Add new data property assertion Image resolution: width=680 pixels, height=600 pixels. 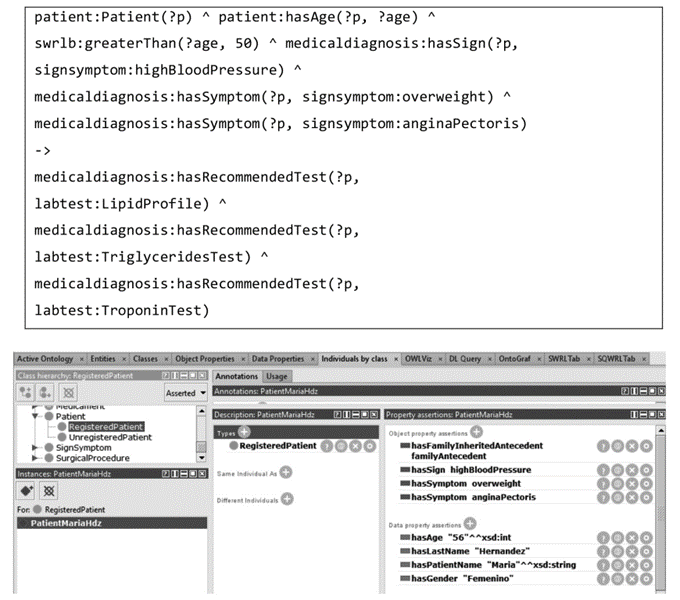pyautogui.click(x=470, y=523)
